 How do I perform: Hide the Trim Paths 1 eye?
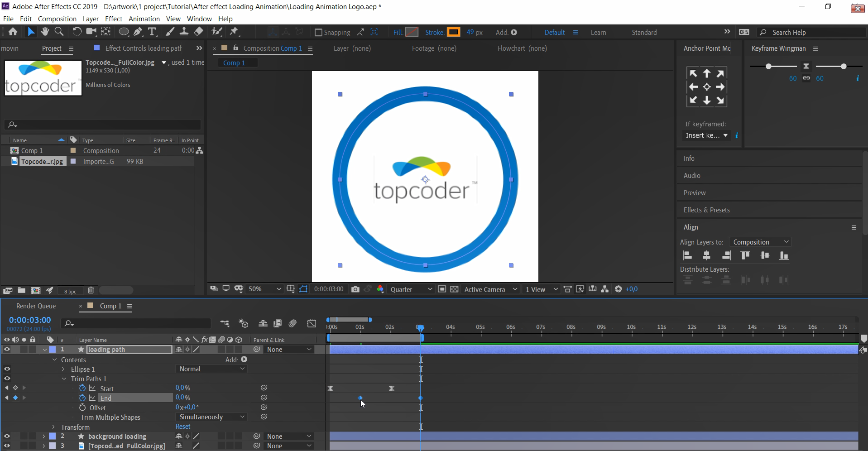tap(7, 379)
